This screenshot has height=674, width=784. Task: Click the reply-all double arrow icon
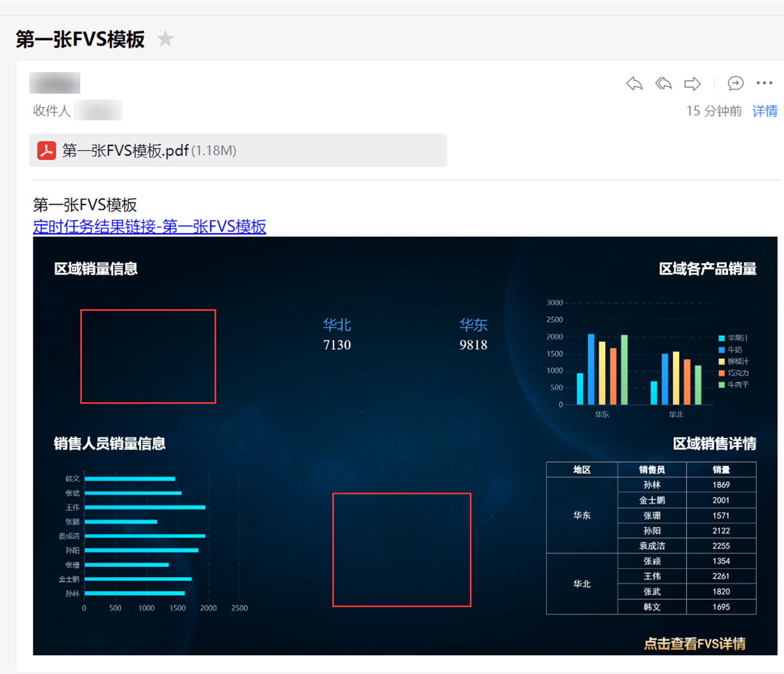tap(664, 83)
